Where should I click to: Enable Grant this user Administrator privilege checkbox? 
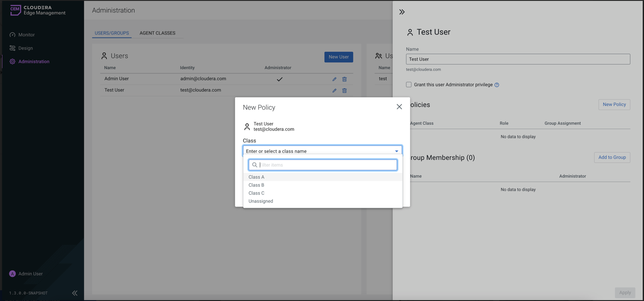point(408,85)
